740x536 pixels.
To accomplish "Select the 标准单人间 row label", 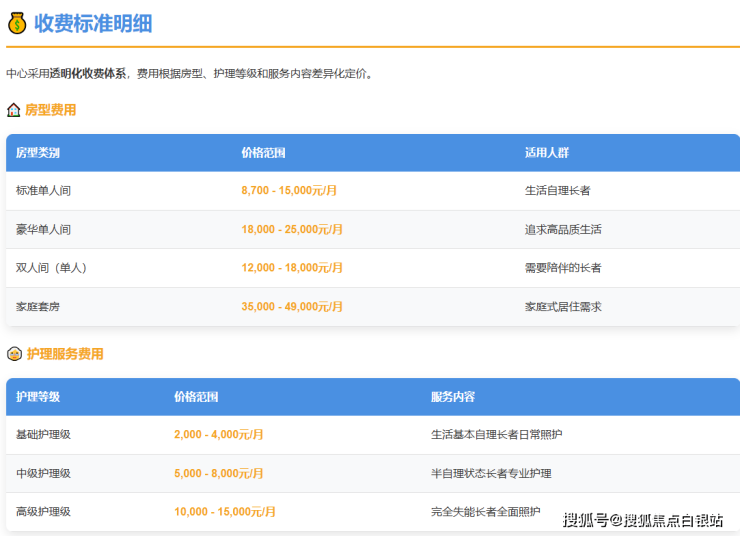I will click(x=43, y=190).
